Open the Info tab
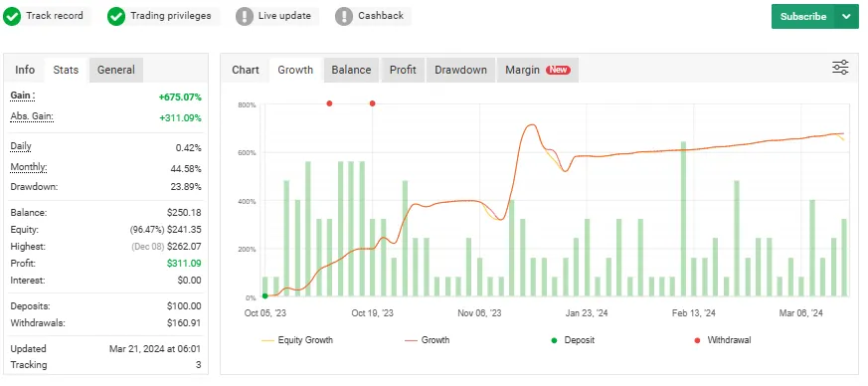 pos(25,70)
